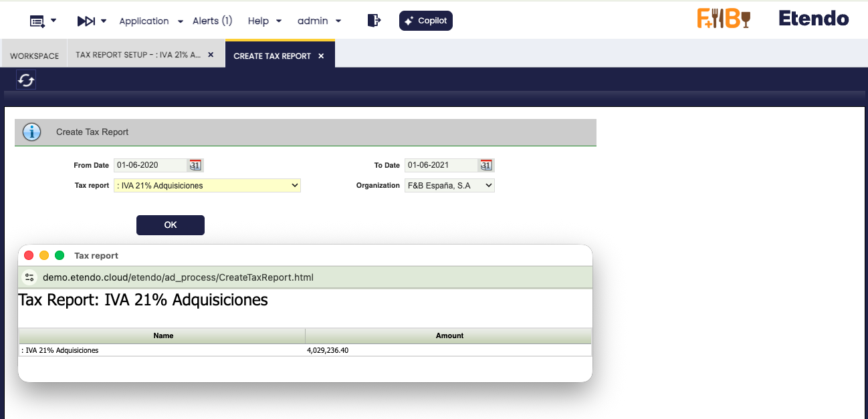Open the admin user menu
This screenshot has width=868, height=419.
tap(319, 21)
